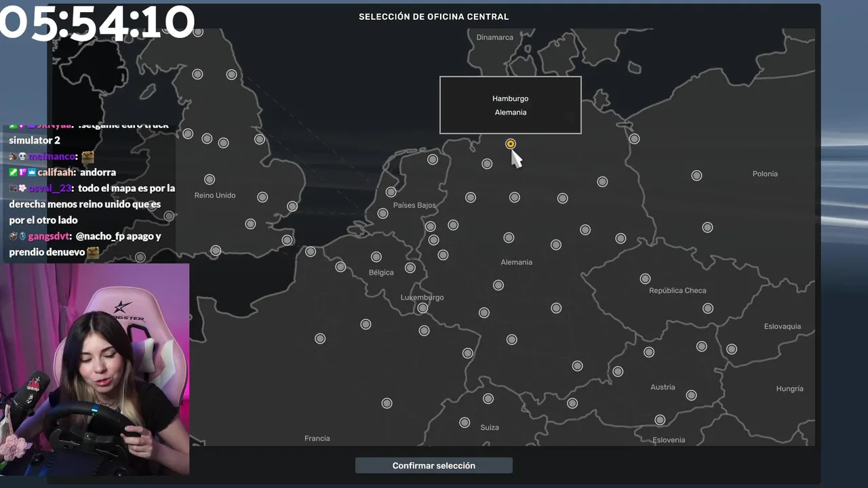Click the Alemania line inside the Hamburgo tooltip
The width and height of the screenshot is (868, 488).
pyautogui.click(x=511, y=113)
